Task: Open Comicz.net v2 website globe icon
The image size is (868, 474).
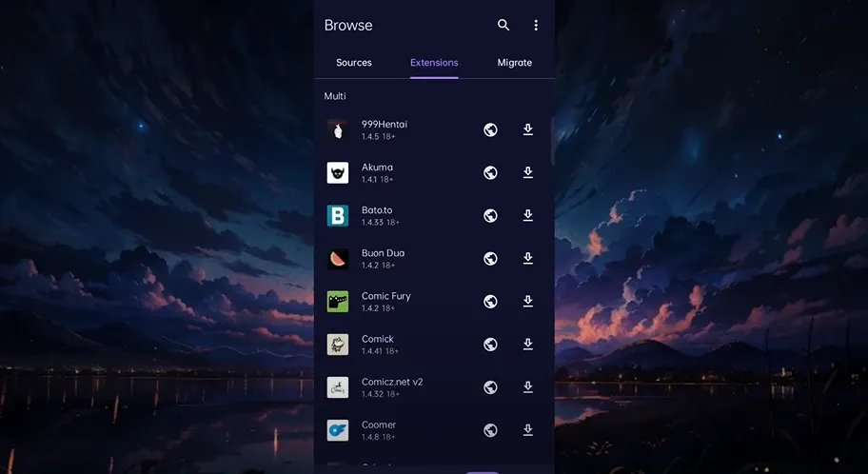Action: click(x=490, y=387)
